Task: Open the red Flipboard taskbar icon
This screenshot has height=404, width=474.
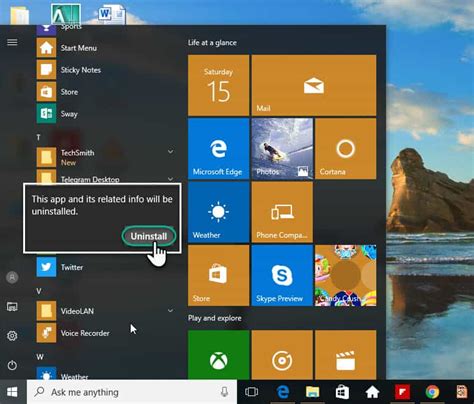Action: pyautogui.click(x=402, y=392)
